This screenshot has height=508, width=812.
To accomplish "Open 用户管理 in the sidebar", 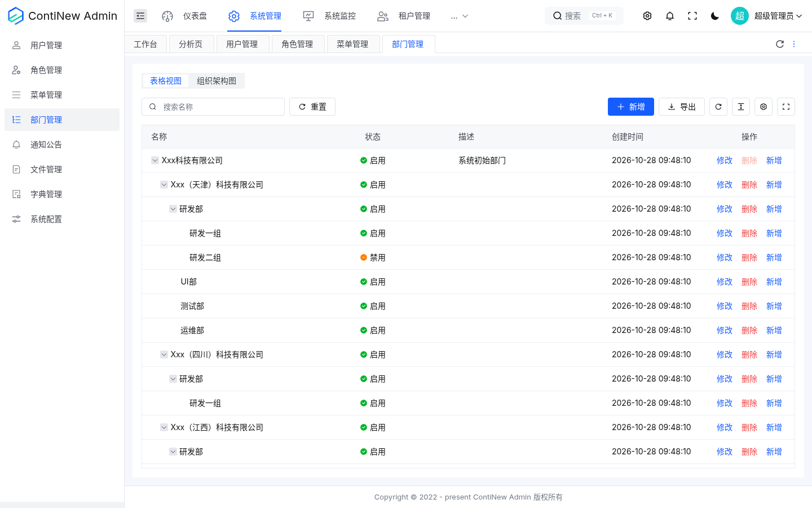I will click(x=62, y=45).
